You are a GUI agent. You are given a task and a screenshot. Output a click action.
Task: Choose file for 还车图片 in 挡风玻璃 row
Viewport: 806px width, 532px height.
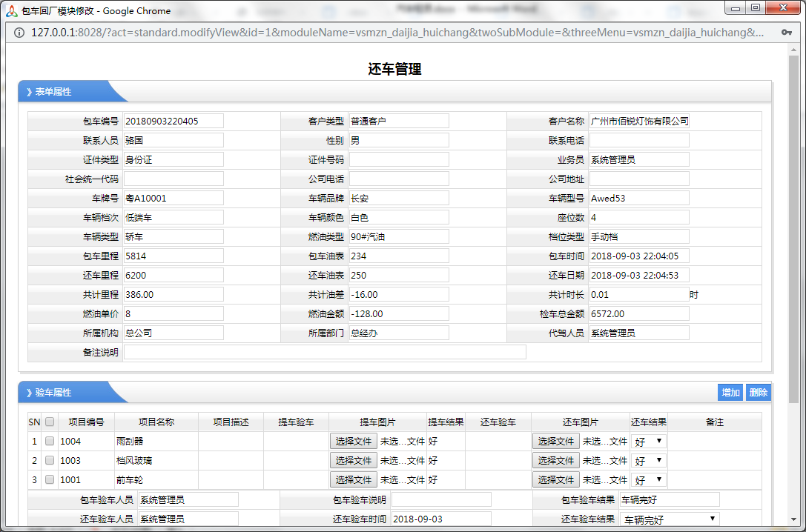(555, 460)
